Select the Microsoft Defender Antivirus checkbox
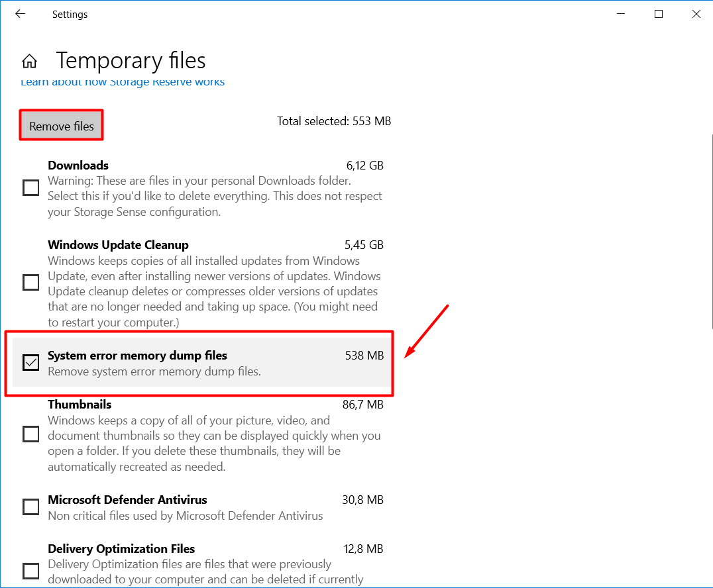This screenshot has width=713, height=588. tap(31, 507)
